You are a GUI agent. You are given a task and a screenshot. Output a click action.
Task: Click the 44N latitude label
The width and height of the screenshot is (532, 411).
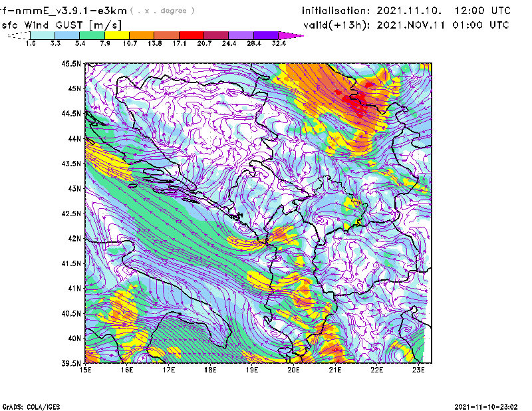(74, 138)
